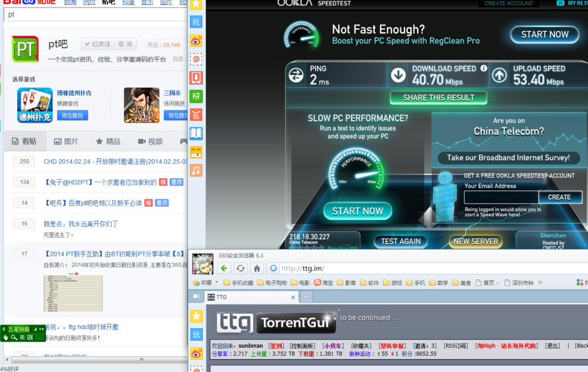Click the top banner START NOW button
588x372 pixels.
(544, 35)
